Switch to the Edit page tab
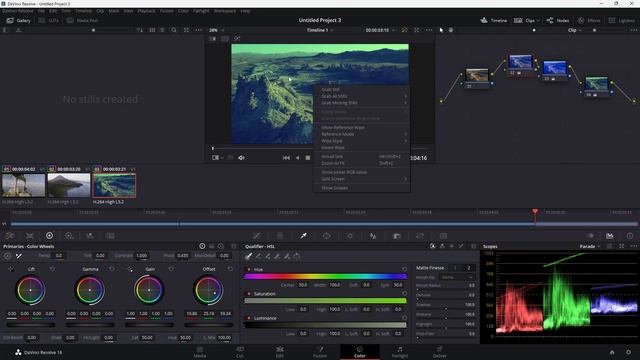 [280, 352]
